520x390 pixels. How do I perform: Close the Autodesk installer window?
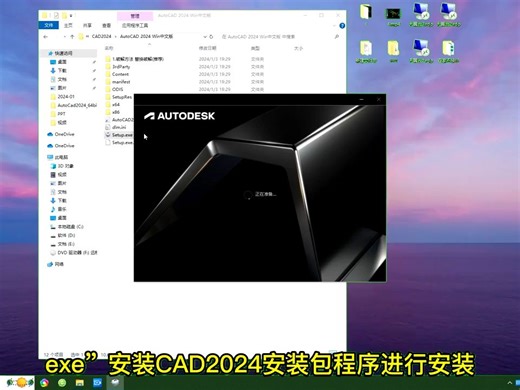click(379, 99)
